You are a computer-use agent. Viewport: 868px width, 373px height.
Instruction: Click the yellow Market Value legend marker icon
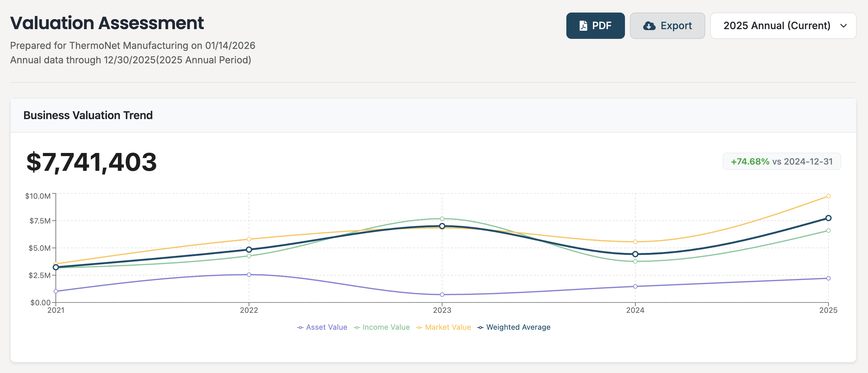pos(420,327)
